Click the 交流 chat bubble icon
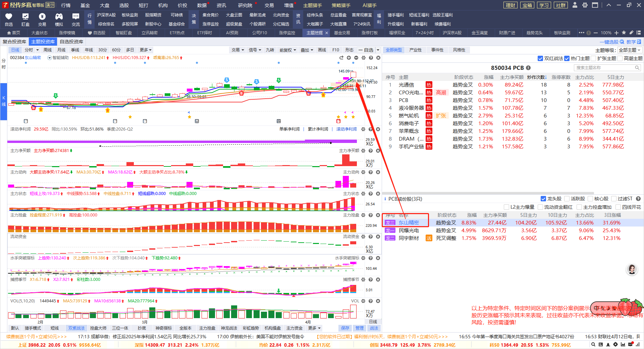644x349 pixels. pos(76,17)
